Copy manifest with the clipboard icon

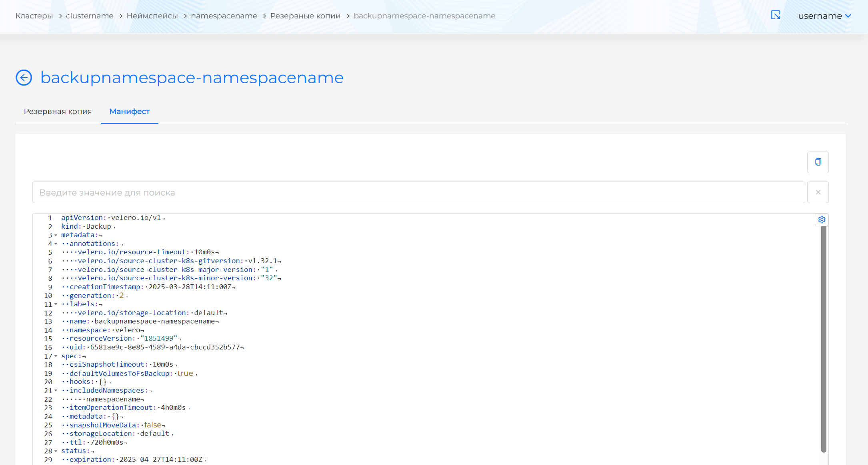[x=818, y=162]
